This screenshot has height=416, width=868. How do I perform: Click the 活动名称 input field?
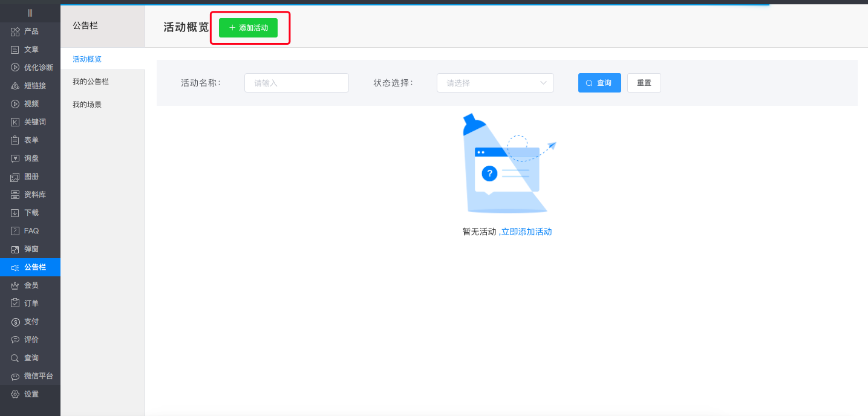point(296,83)
